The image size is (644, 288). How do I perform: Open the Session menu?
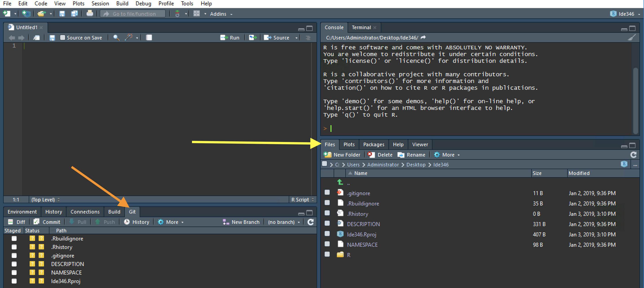click(x=100, y=4)
